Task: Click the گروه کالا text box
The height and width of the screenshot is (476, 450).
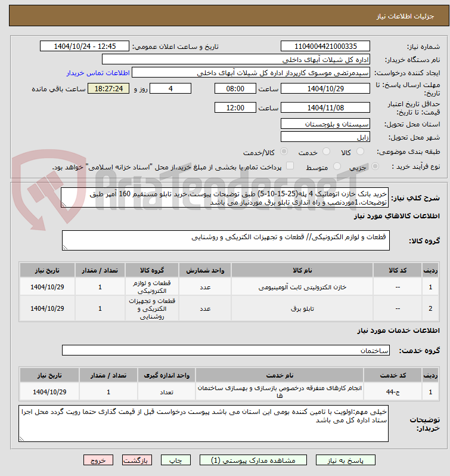Action: 226,240
